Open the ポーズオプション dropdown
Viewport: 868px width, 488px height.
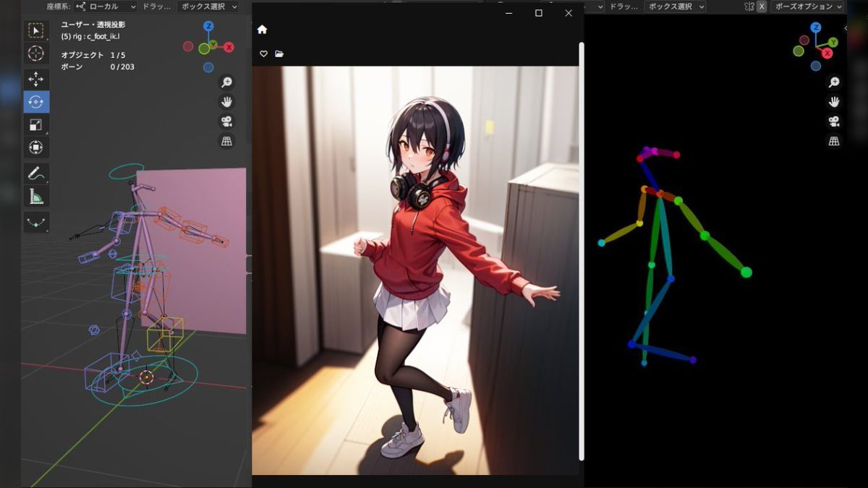click(x=807, y=7)
